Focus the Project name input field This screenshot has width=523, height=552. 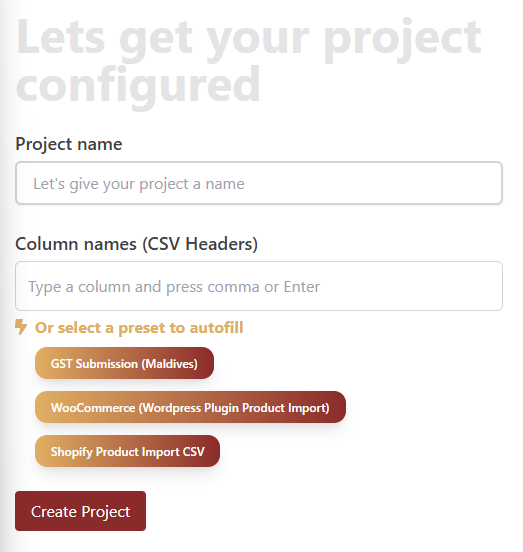pos(259,183)
